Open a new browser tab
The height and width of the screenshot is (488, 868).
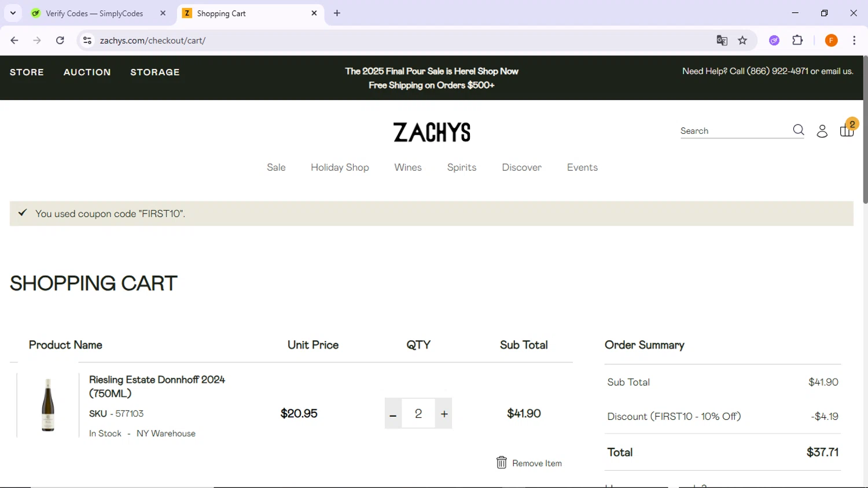[337, 13]
